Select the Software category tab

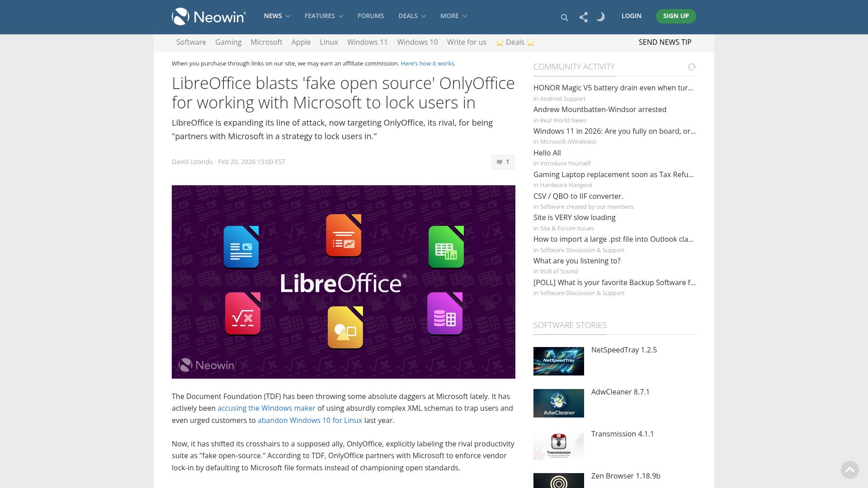coord(191,42)
